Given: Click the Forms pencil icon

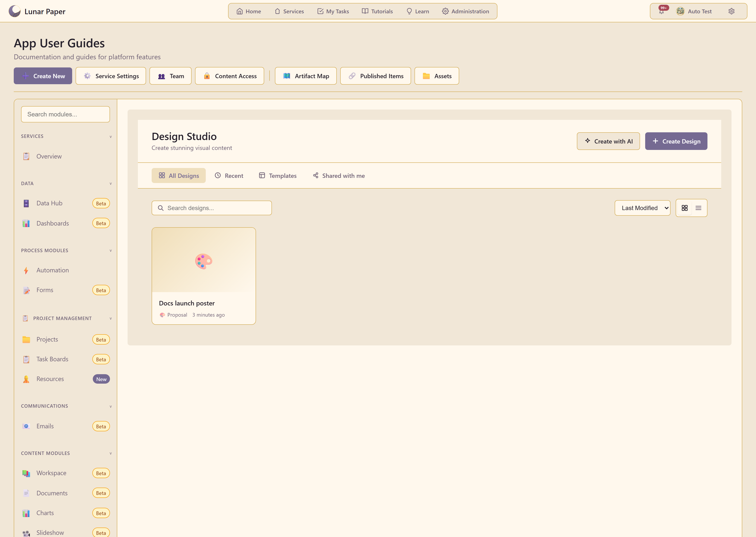Looking at the screenshot, I should pyautogui.click(x=26, y=290).
